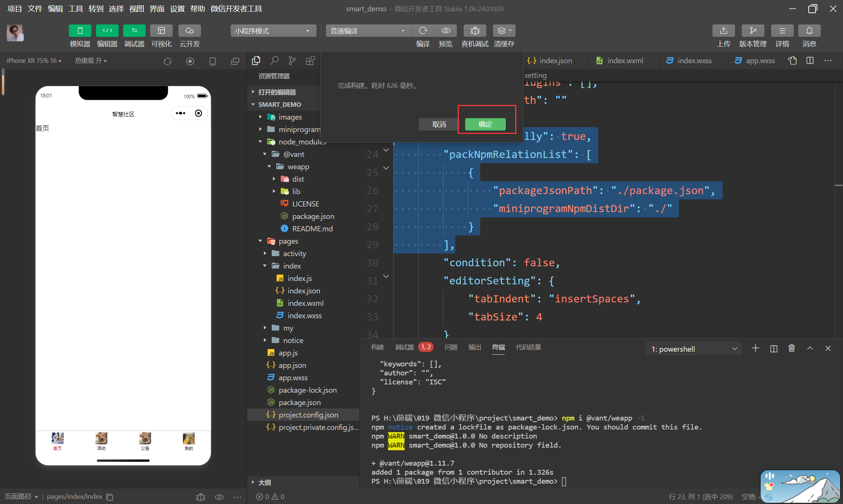This screenshot has width=843, height=504.
Task: Click the compile refresh icon
Action: tap(423, 31)
